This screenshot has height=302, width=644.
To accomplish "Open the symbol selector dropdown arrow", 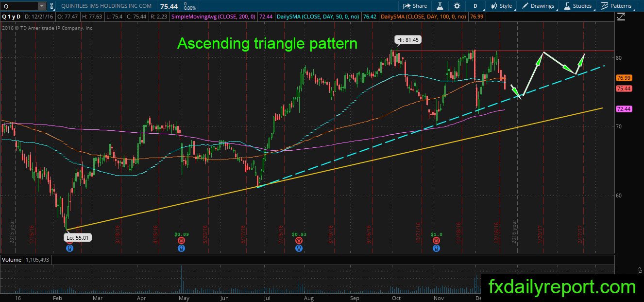I will coord(41,6).
